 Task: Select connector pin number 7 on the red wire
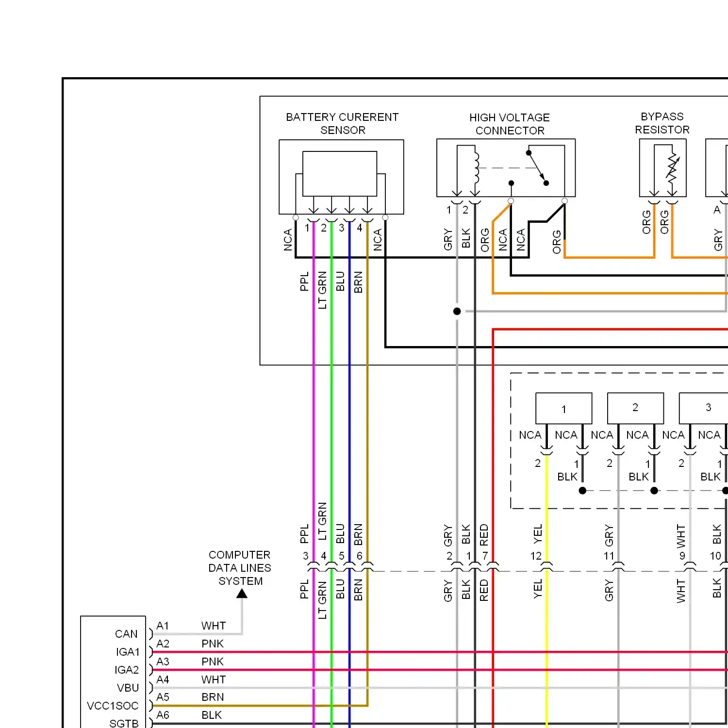click(485, 556)
